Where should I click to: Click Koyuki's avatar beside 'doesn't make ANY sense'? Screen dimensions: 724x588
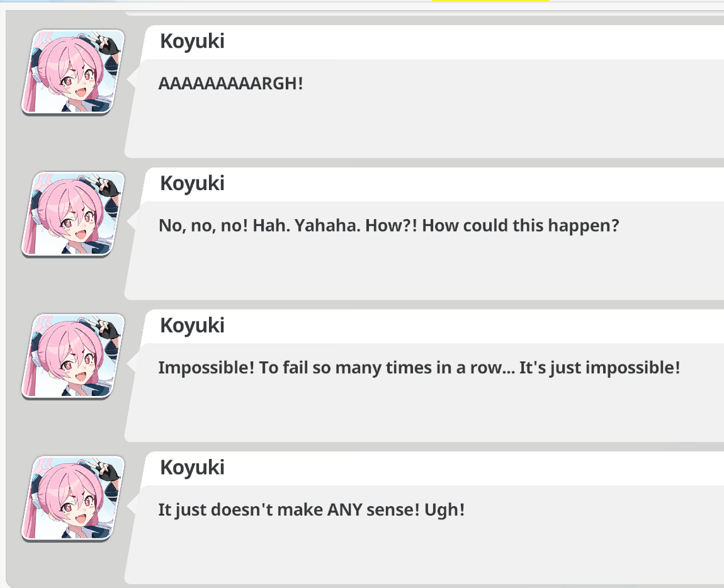[x=73, y=499]
